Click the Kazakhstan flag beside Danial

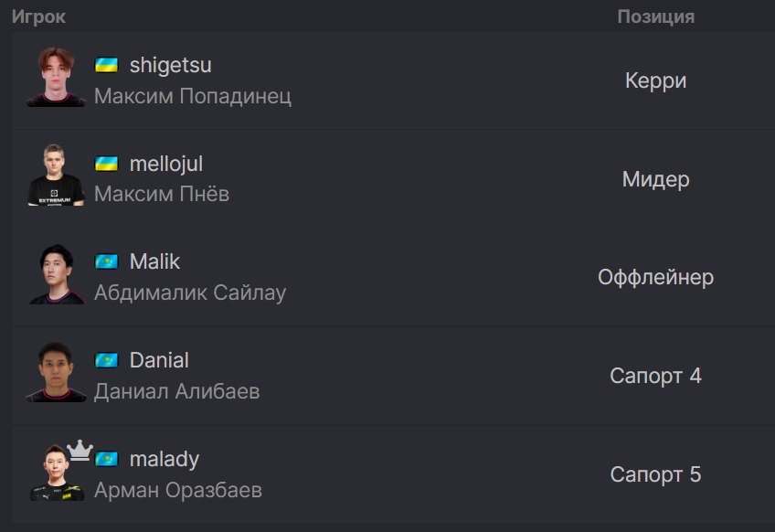[106, 360]
